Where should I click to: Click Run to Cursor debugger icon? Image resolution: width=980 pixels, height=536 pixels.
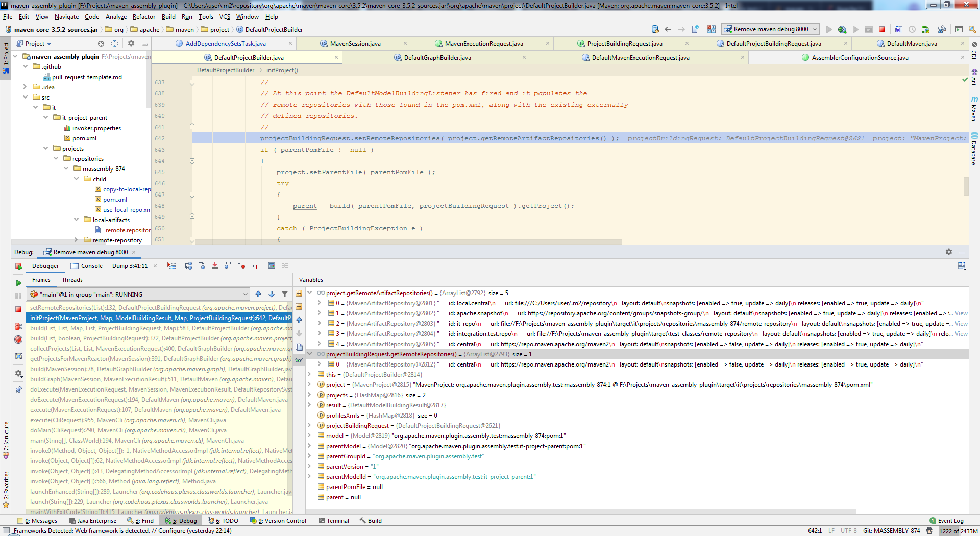click(x=255, y=265)
